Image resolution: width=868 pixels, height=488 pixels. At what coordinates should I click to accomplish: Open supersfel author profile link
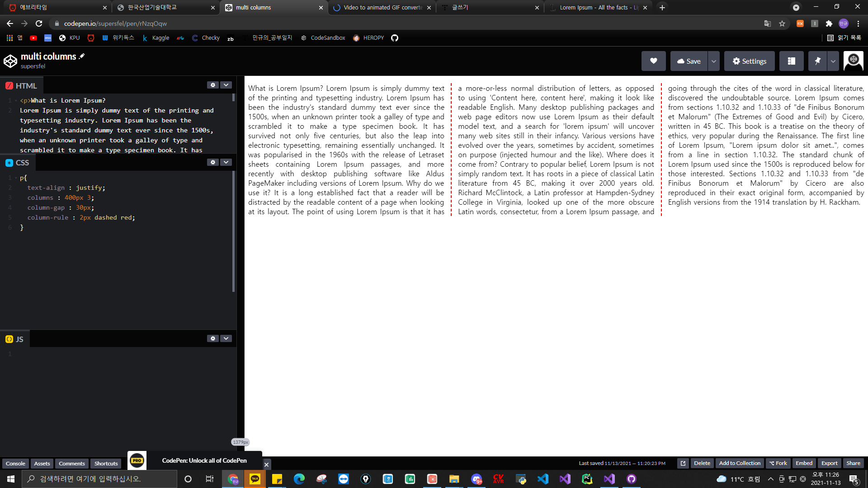click(x=33, y=66)
